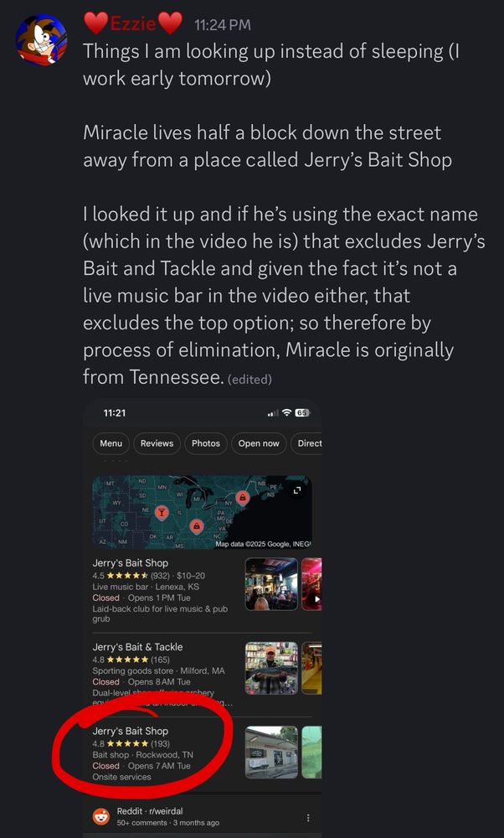Tap the shop pin over Tennessee

point(197,526)
